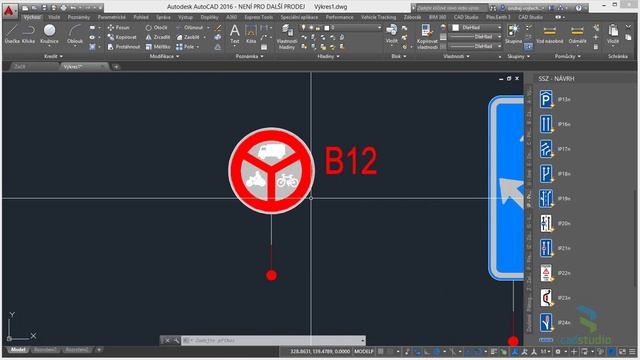Image resolution: width=640 pixels, height=360 pixels.
Task: Insert the IP20n sign block
Action: (x=546, y=223)
